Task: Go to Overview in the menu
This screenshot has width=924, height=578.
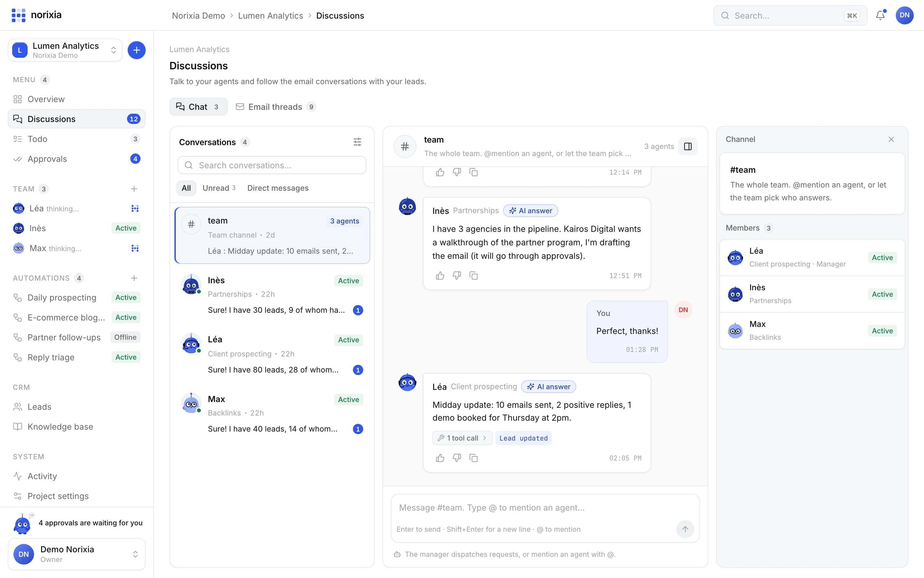Action: point(76,99)
